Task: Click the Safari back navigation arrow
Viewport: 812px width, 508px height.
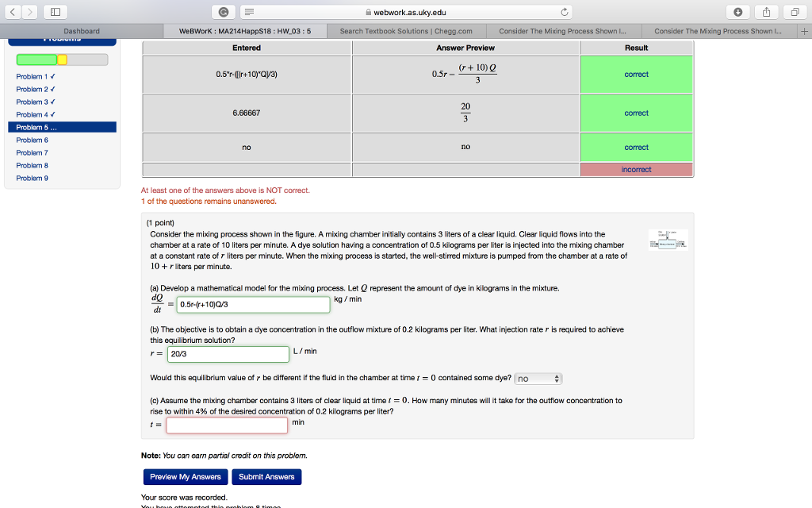Action: coord(11,11)
